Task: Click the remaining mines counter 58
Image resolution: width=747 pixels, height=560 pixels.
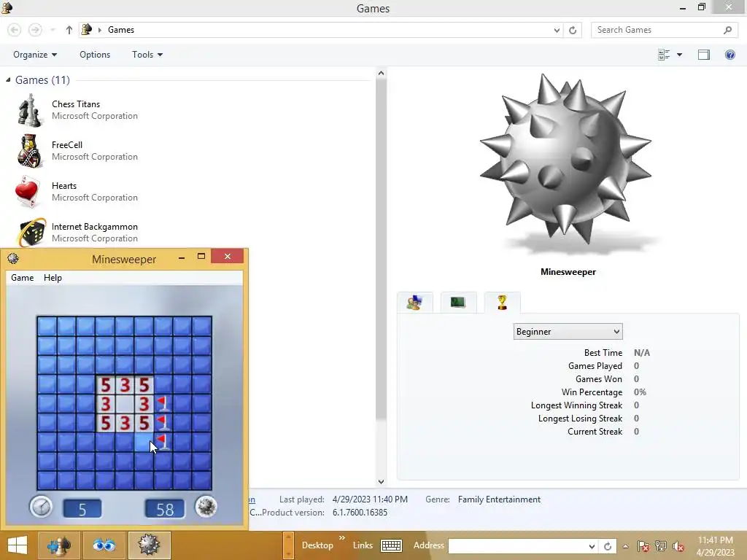Action: 165,509
